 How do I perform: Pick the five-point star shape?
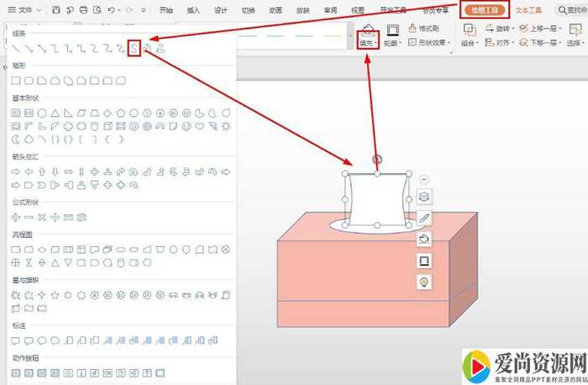click(x=55, y=295)
